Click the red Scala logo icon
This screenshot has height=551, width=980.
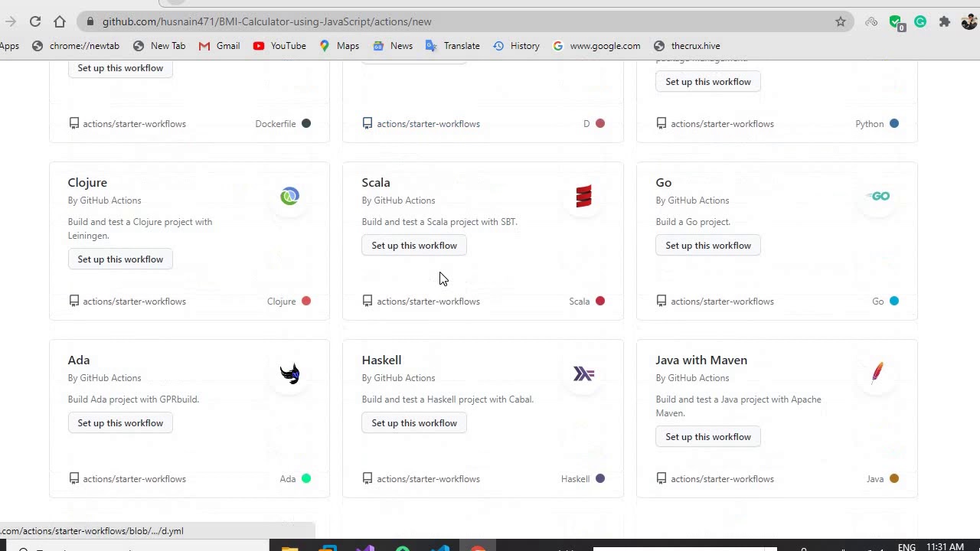pos(583,197)
